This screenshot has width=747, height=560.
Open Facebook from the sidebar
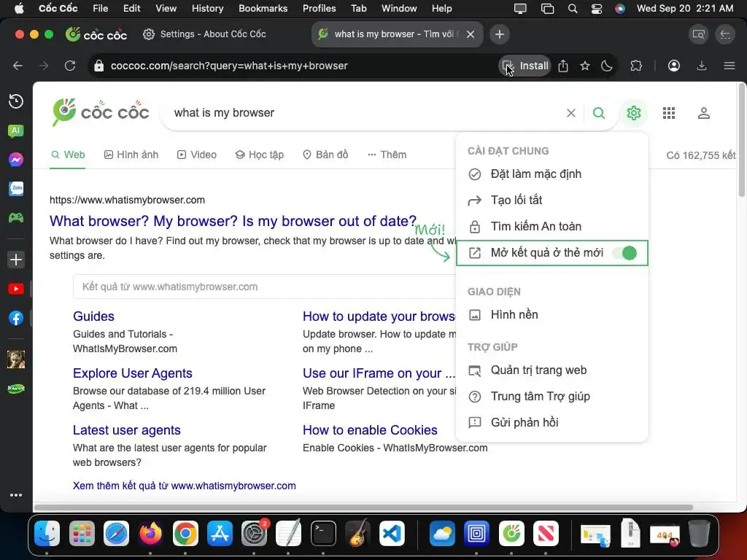[x=16, y=318]
